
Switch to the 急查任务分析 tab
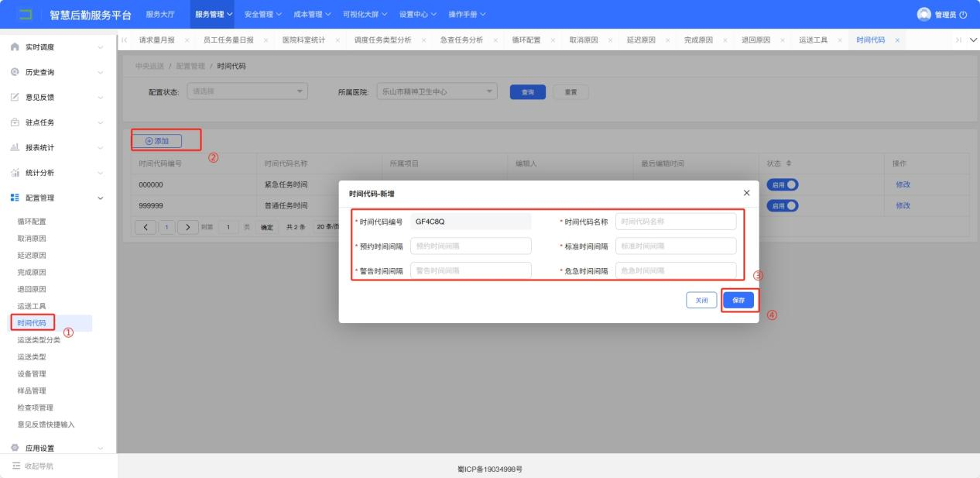click(461, 40)
